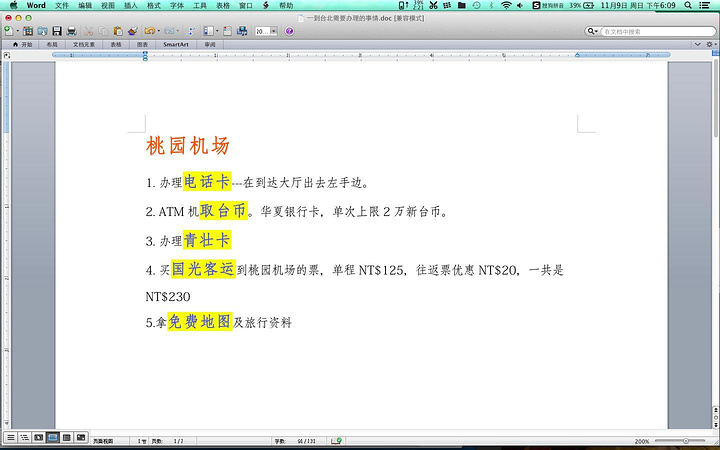Click the Cut scissors icon
Screen dimensions: 720x450
(90, 31)
